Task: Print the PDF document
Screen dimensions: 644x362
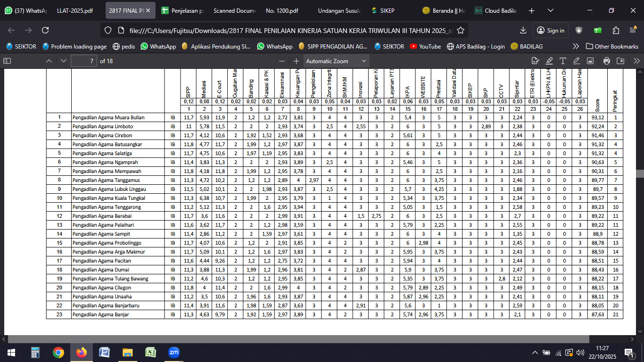Action: coord(607,61)
